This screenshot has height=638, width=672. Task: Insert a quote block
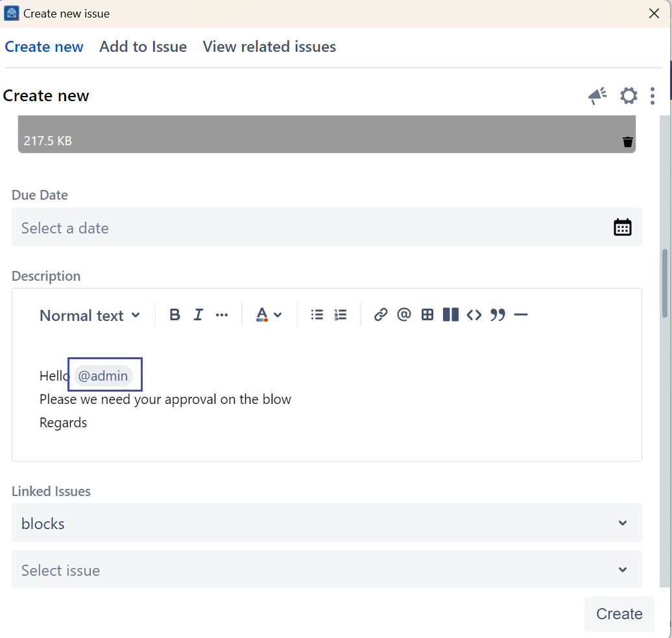tap(498, 315)
